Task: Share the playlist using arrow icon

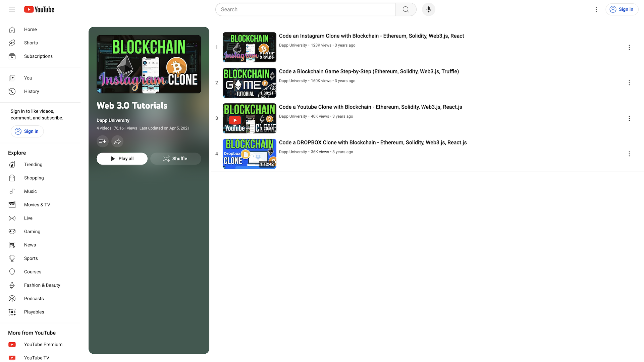Action: click(x=117, y=141)
